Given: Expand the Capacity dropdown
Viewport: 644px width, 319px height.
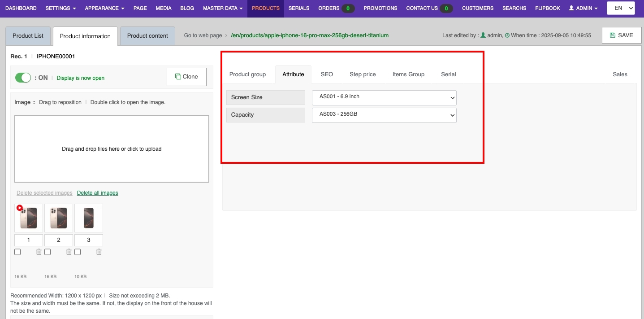Looking at the screenshot, I should pos(384,115).
